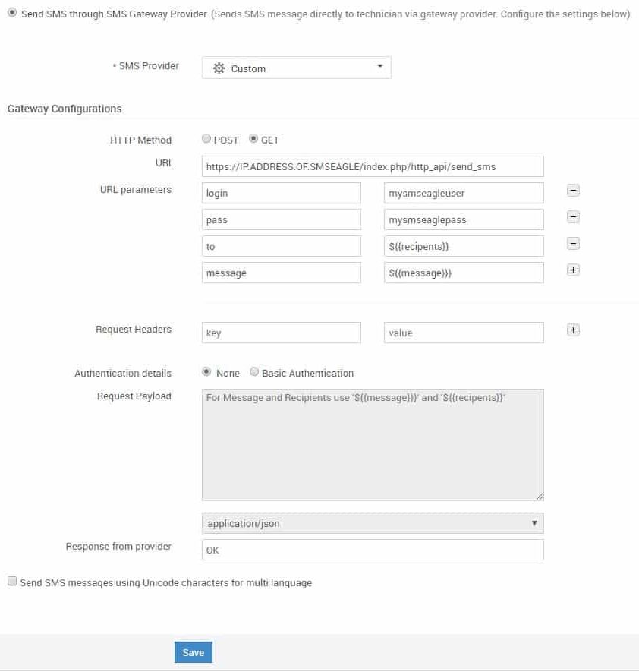Viewport: 639px width, 672px height.
Task: Click the gear icon in SMS Provider dropdown
Action: (219, 68)
